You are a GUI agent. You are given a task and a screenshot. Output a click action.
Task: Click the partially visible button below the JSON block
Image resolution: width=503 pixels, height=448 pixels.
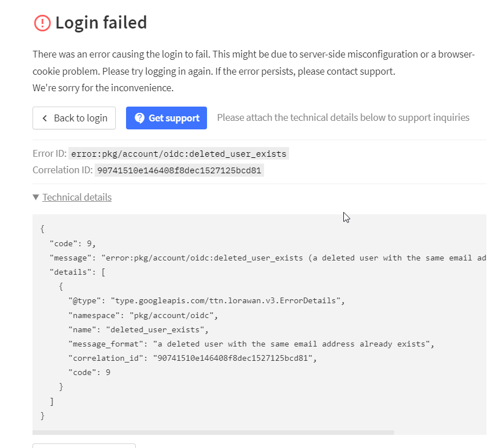(84, 446)
